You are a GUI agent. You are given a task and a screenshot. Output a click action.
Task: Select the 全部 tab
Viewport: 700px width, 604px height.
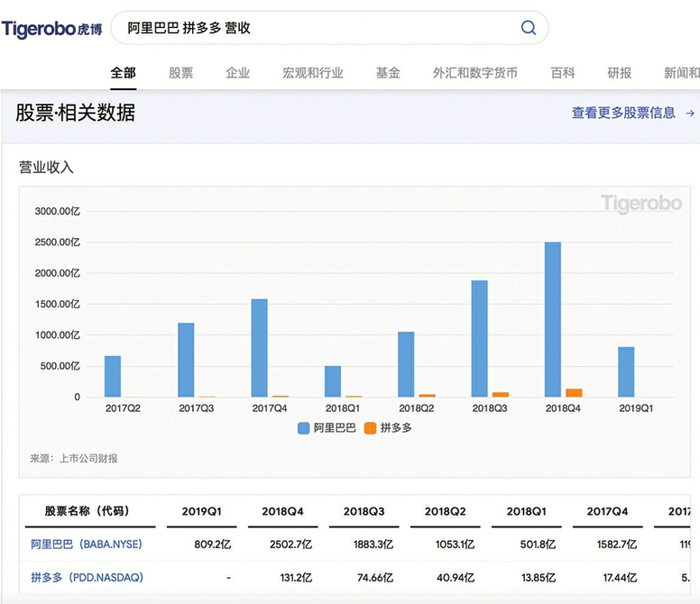coord(124,73)
